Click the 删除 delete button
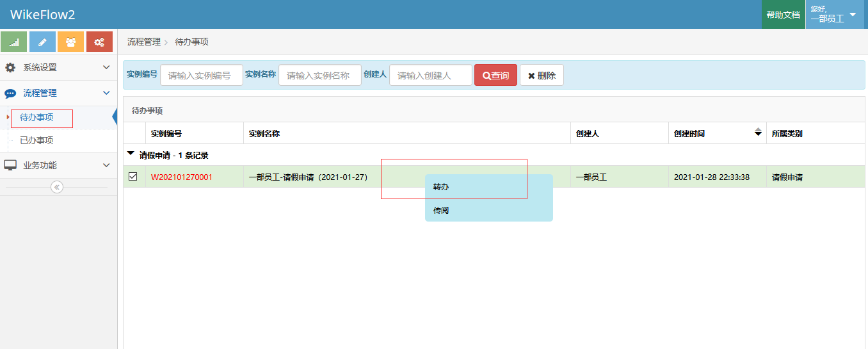The height and width of the screenshot is (349, 868). point(542,75)
